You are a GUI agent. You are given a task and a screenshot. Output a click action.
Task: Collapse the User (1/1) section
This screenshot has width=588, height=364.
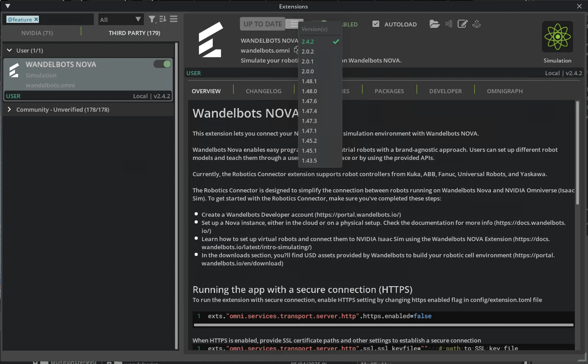pyautogui.click(x=9, y=50)
